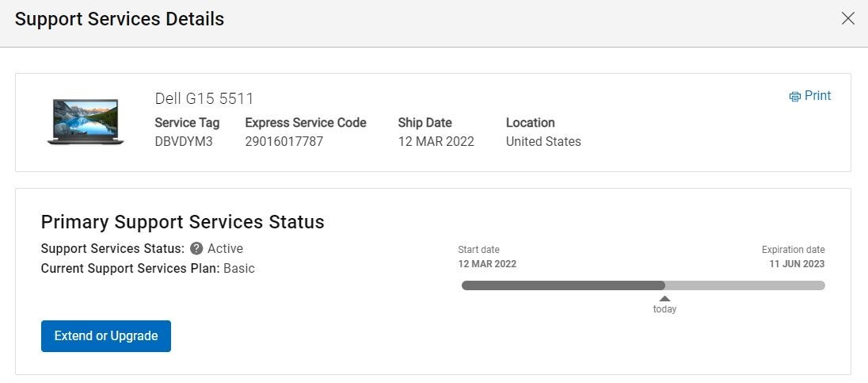Click the start date under progress header
The height and width of the screenshot is (383, 868).
(x=487, y=264)
